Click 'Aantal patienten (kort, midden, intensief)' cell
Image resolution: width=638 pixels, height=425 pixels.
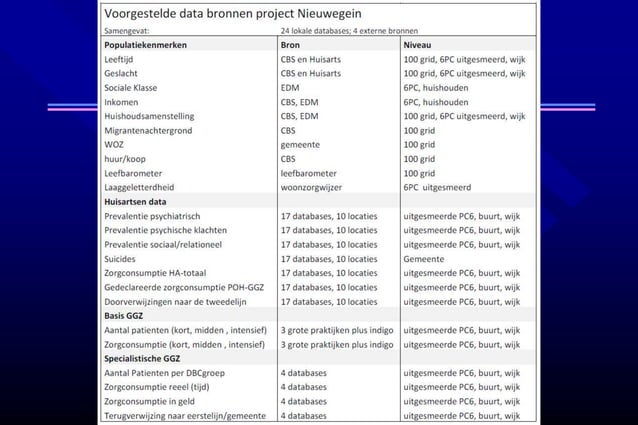[x=186, y=330]
